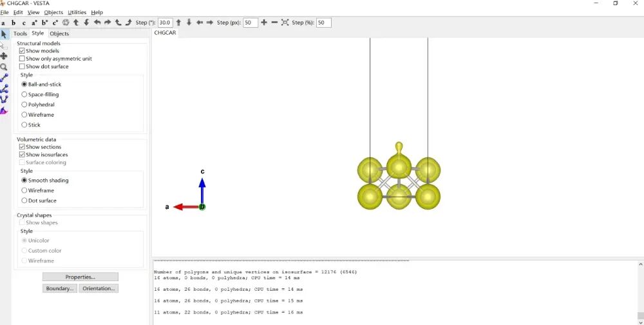Click the zoom out minus icon
Image resolution: width=644 pixels, height=325 pixels.
275,23
